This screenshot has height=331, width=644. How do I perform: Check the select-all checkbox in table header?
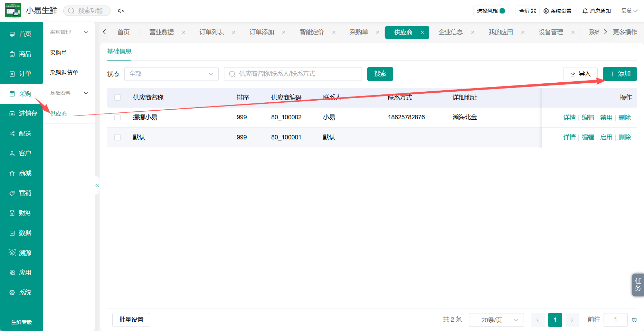[117, 98]
